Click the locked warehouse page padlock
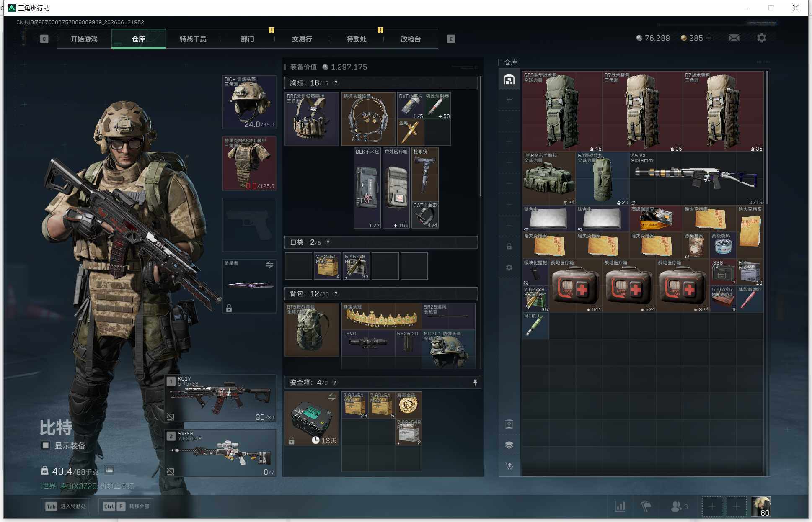The width and height of the screenshot is (812, 522). point(509,247)
